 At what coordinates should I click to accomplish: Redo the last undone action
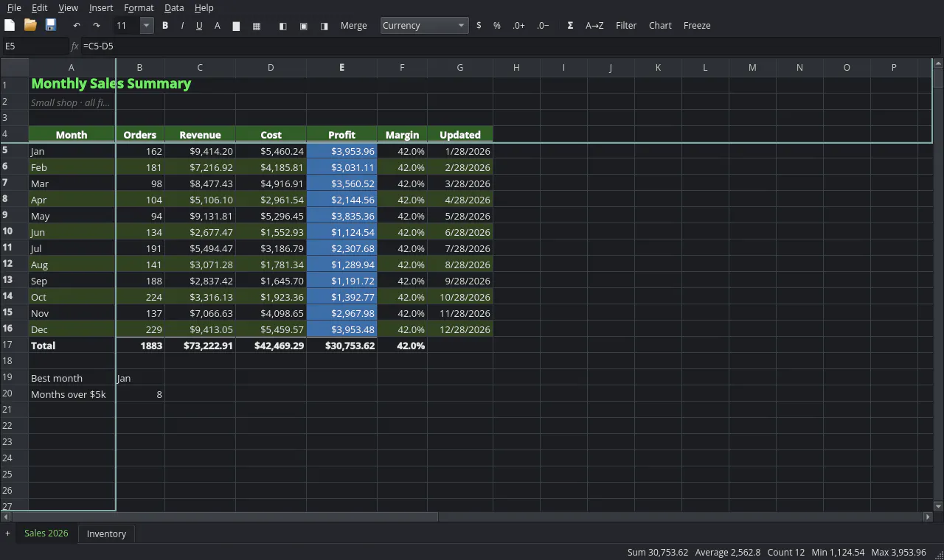point(96,25)
